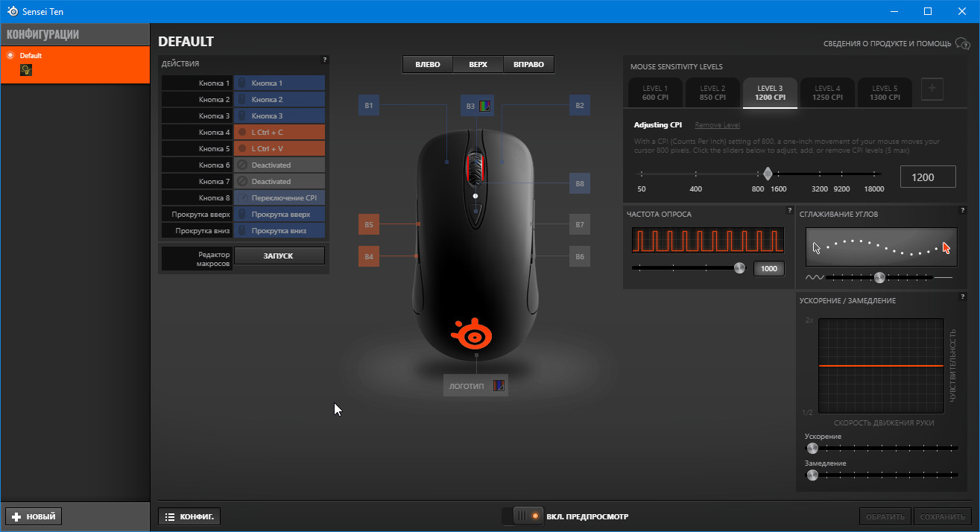Click the CPI value field showing 1200

928,177
